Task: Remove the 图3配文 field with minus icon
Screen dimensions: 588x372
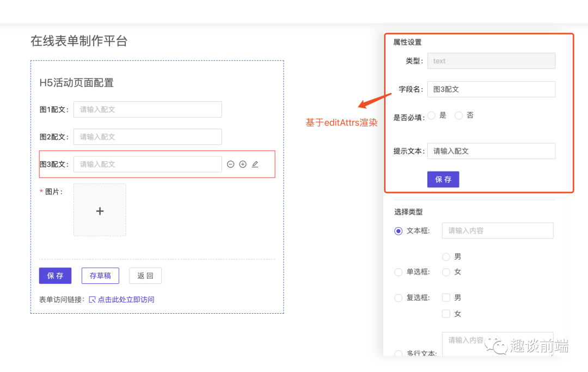Action: pyautogui.click(x=231, y=164)
